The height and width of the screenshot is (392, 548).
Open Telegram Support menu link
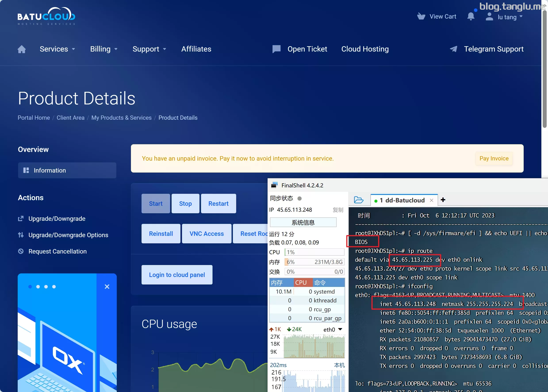click(494, 49)
